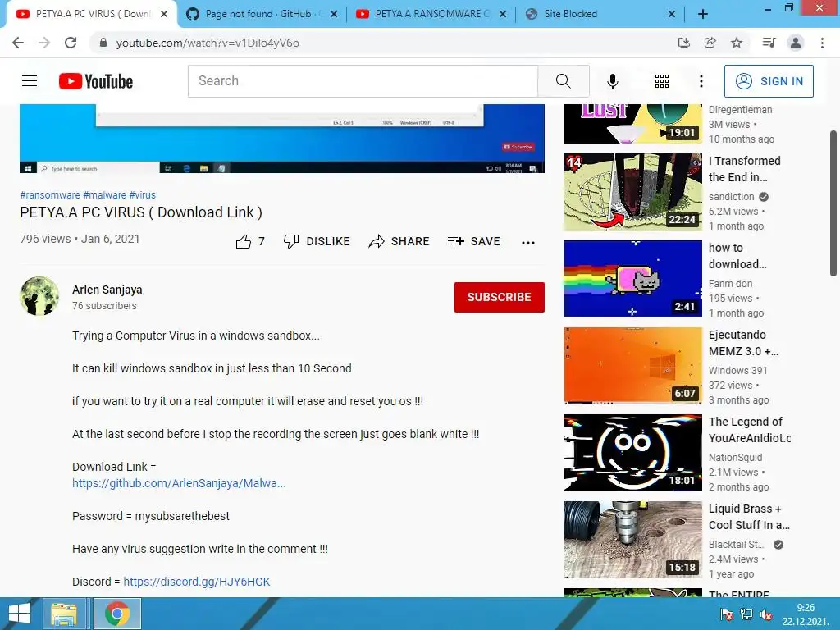Open the Windows Start button

click(x=20, y=614)
